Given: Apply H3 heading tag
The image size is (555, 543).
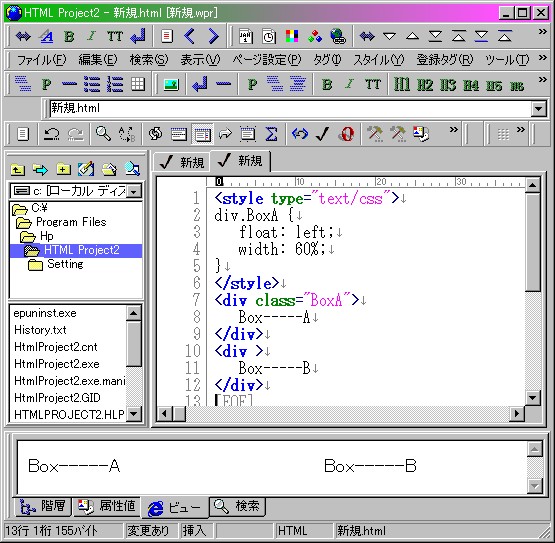Looking at the screenshot, I should tap(448, 85).
